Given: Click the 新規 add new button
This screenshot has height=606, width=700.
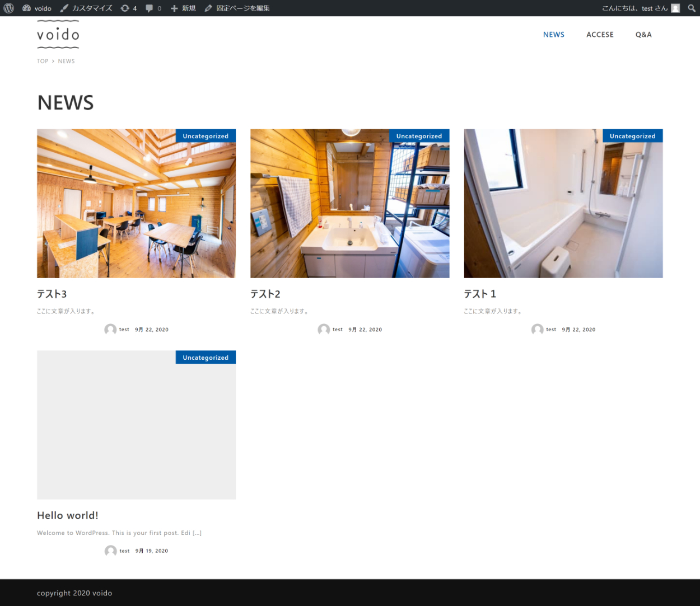Looking at the screenshot, I should 183,8.
